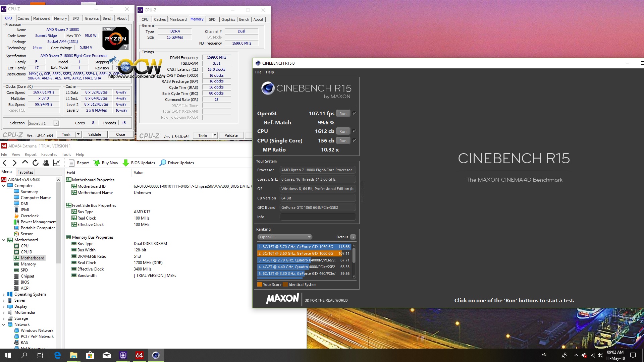
Task: Click the Identical System color swatch
Action: [285, 285]
